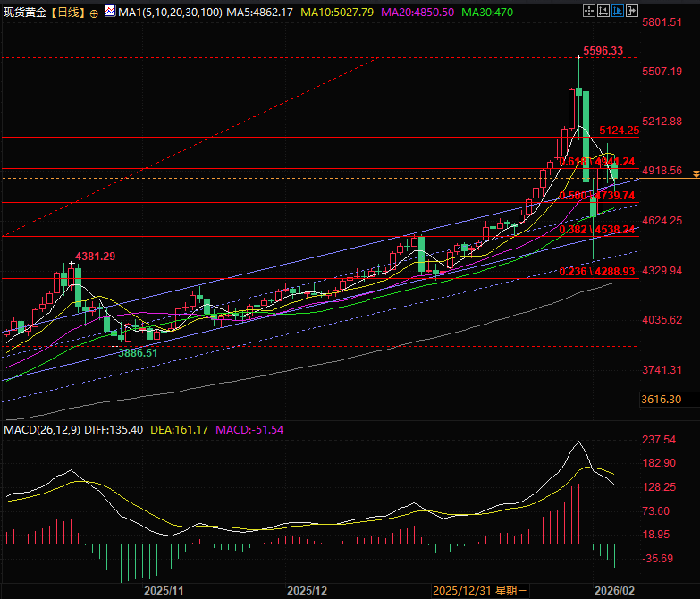Viewport: 700px width, 599px height.
Task: Open the MACD(26,12,9) parameter settings
Action: [42, 430]
